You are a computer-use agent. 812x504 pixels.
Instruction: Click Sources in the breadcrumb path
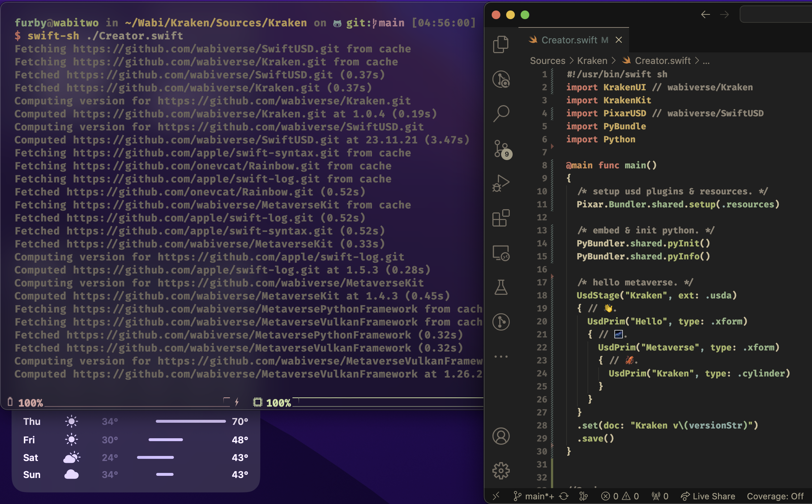tap(547, 61)
